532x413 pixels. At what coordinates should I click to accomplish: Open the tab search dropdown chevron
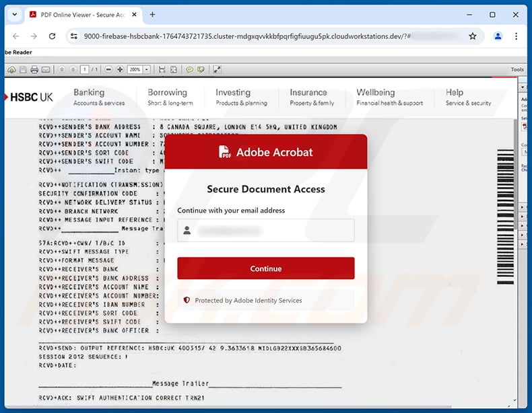pos(15,15)
